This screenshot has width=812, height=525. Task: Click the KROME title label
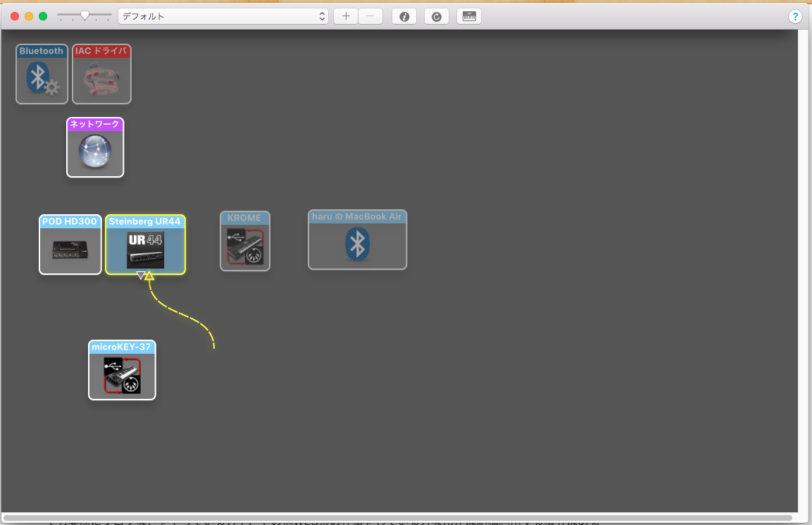click(x=244, y=218)
